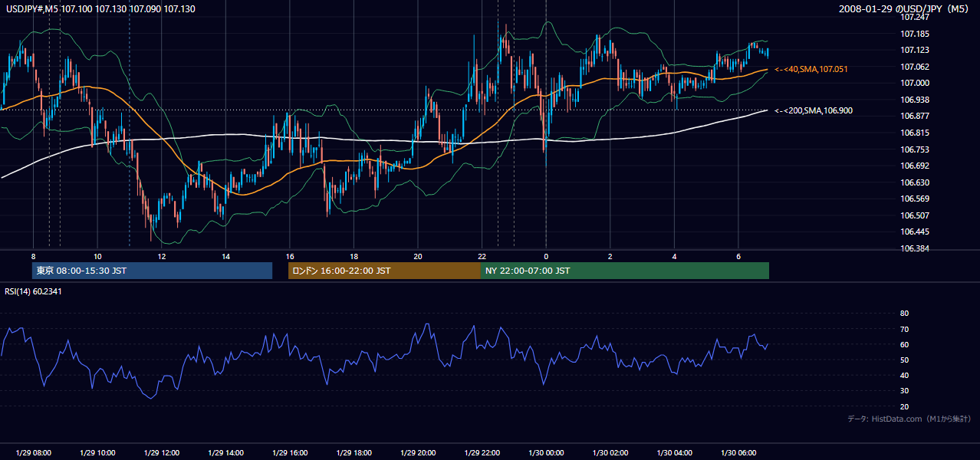Click the white 200 SMA 106.900 label
This screenshot has width=980, height=460.
814,110
